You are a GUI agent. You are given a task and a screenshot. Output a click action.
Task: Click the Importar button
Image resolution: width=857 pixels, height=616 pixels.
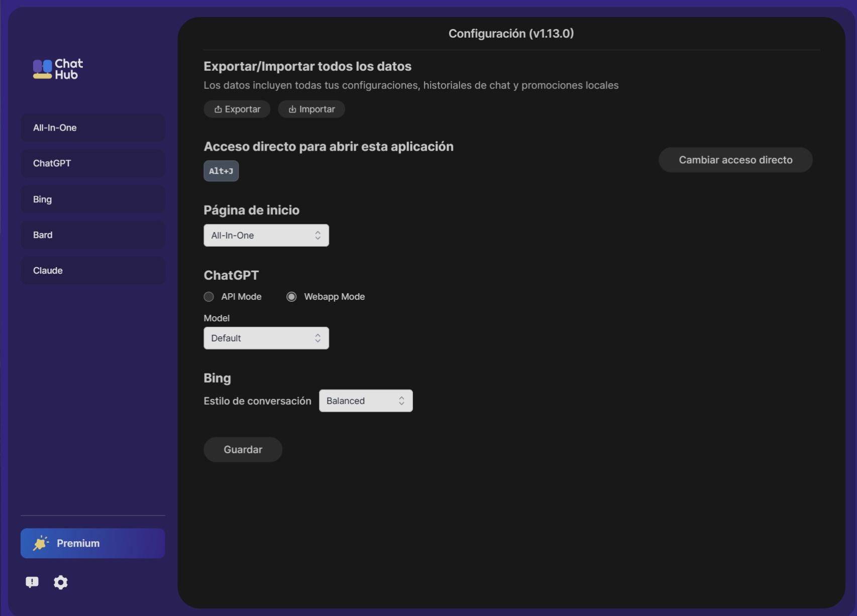point(311,109)
